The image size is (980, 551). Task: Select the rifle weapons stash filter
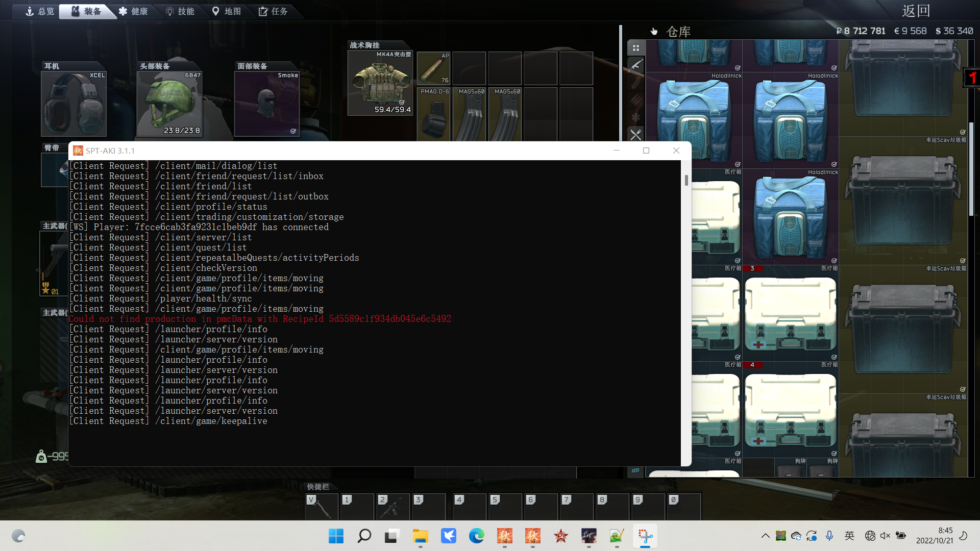click(x=636, y=65)
